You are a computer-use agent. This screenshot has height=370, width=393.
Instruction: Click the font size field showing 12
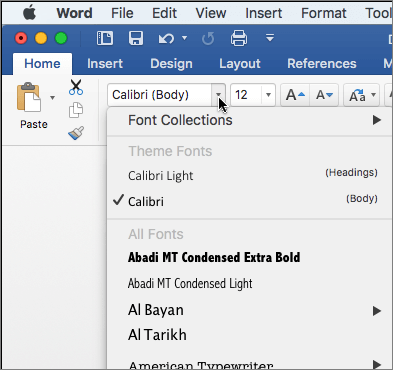246,95
